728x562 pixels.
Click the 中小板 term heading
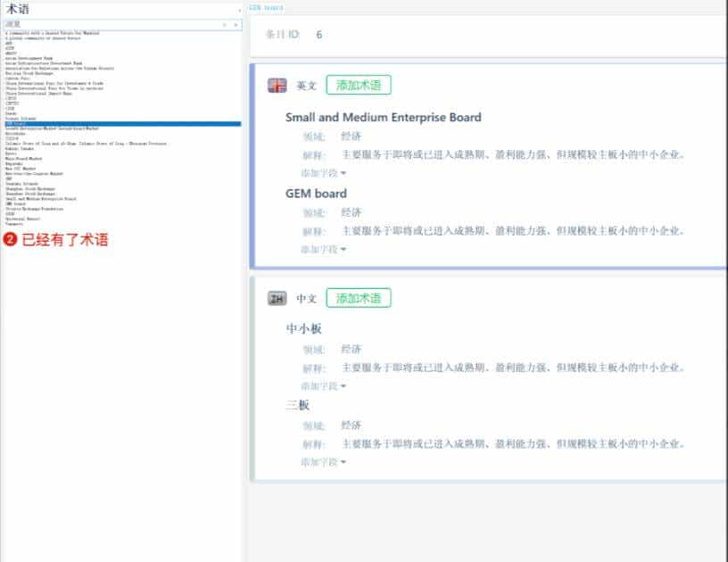coord(303,329)
